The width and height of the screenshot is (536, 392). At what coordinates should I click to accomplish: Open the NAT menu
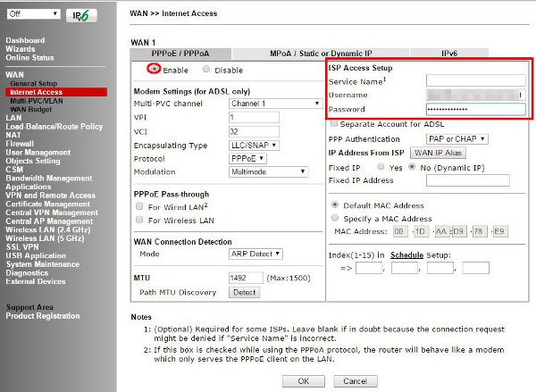pyautogui.click(x=13, y=135)
